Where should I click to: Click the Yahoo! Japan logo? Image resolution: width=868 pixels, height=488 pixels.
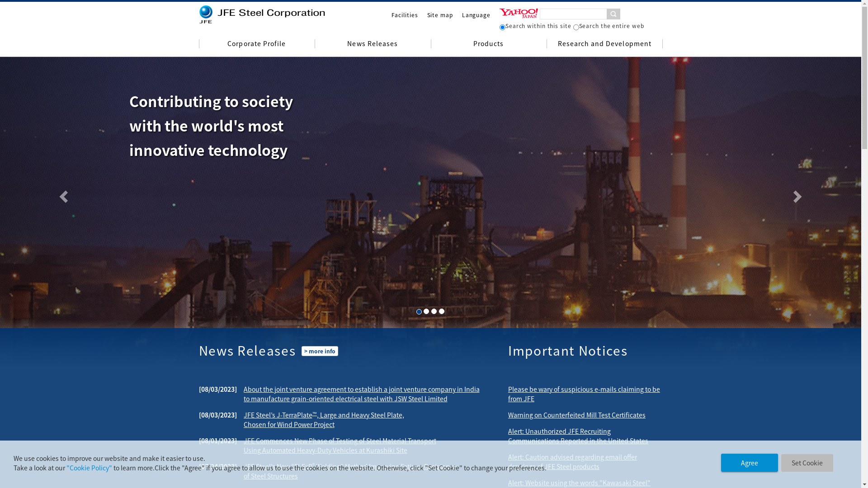[x=519, y=14]
